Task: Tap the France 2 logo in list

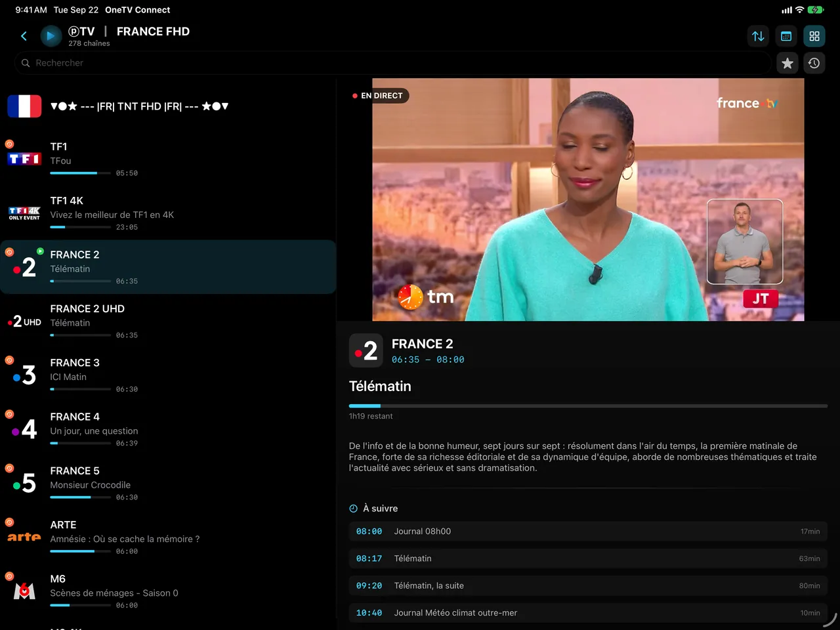Action: point(25,267)
